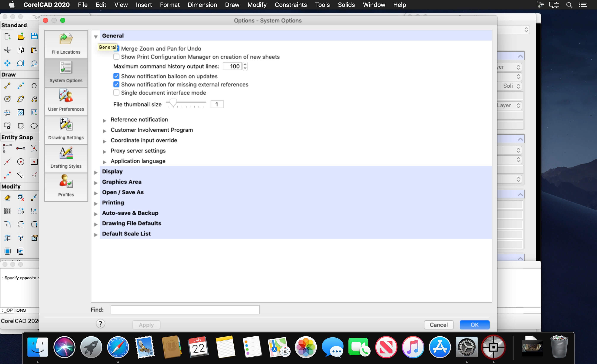Image resolution: width=597 pixels, height=364 pixels.
Task: Click the Apply button
Action: point(146,325)
